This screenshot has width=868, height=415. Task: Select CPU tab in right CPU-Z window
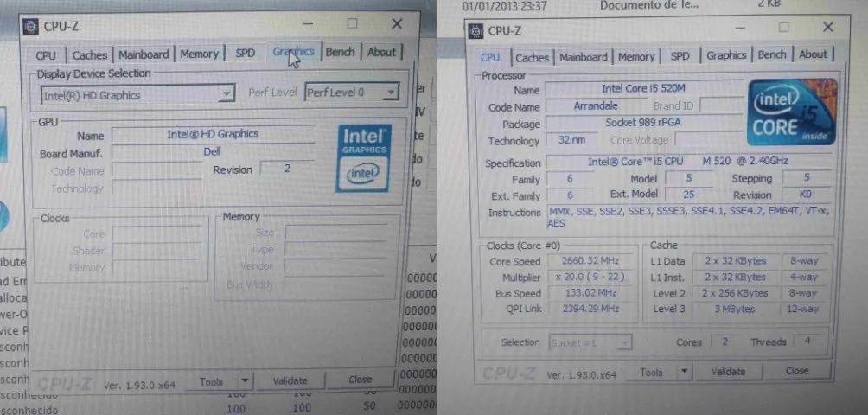coord(490,58)
